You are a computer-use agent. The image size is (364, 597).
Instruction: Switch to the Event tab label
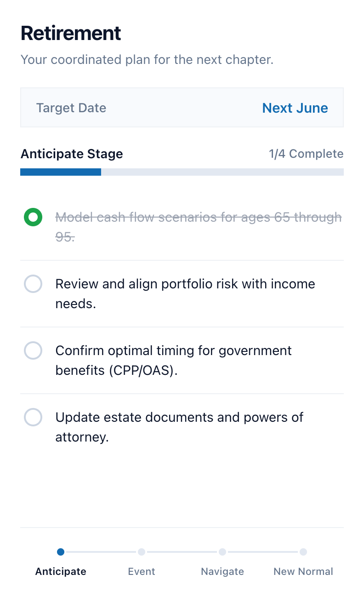point(142,572)
